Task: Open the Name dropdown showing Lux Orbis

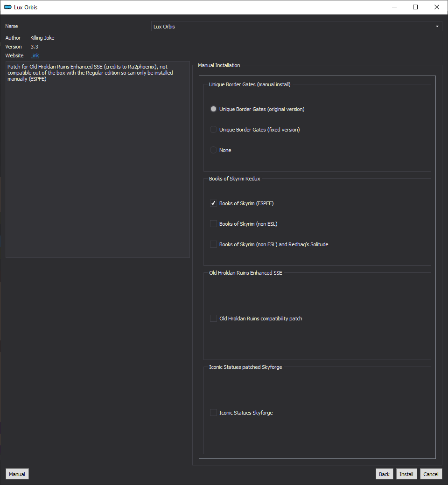Action: pos(297,26)
